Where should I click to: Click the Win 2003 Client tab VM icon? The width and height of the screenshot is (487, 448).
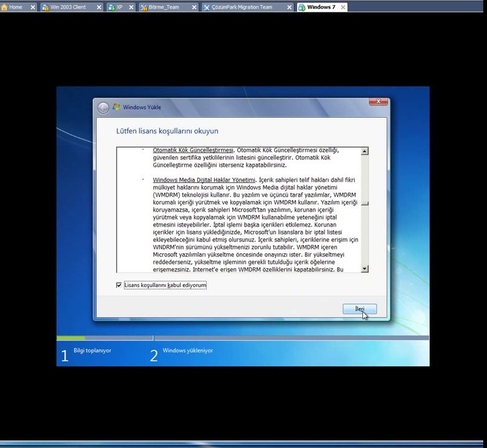pyautogui.click(x=45, y=7)
